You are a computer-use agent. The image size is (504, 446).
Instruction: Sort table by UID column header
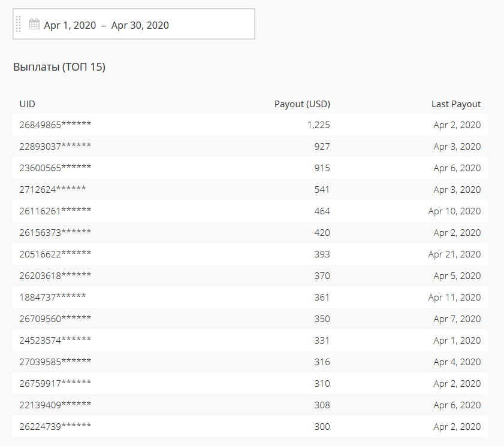point(28,104)
